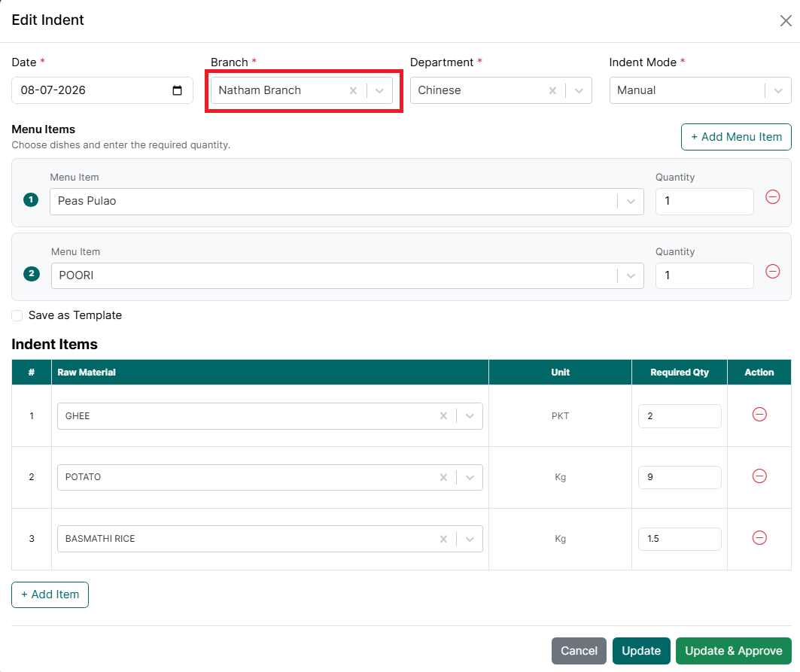Remove the POORI menu item
Screen dimensions: 800x672
772,272
